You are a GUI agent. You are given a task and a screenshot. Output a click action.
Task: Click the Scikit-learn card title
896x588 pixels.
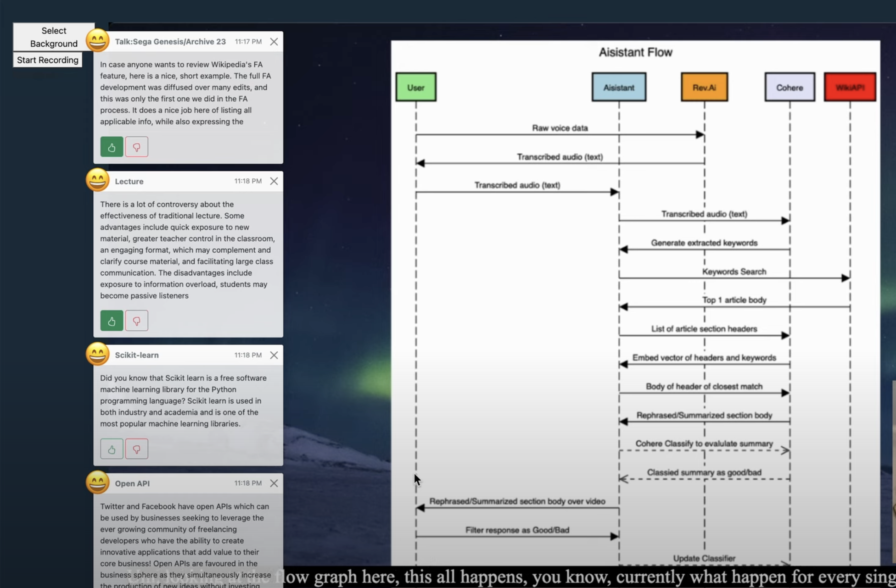[x=137, y=355]
